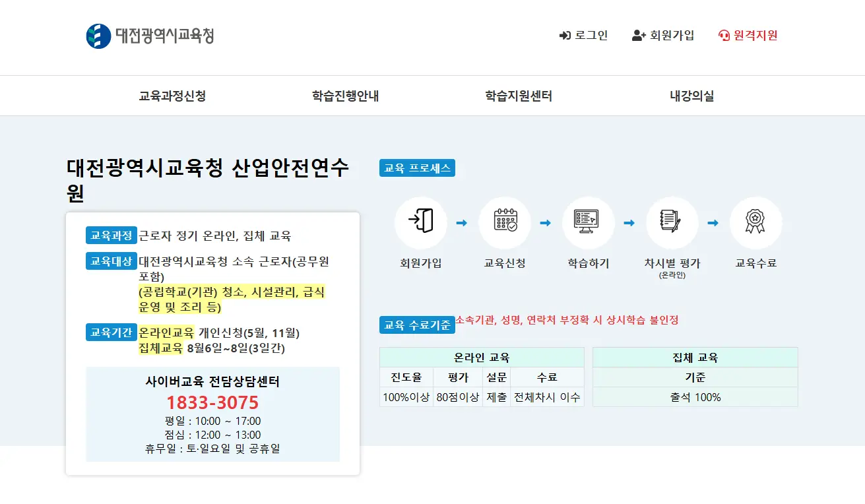Open the 학습진행안내 menu

tap(345, 95)
